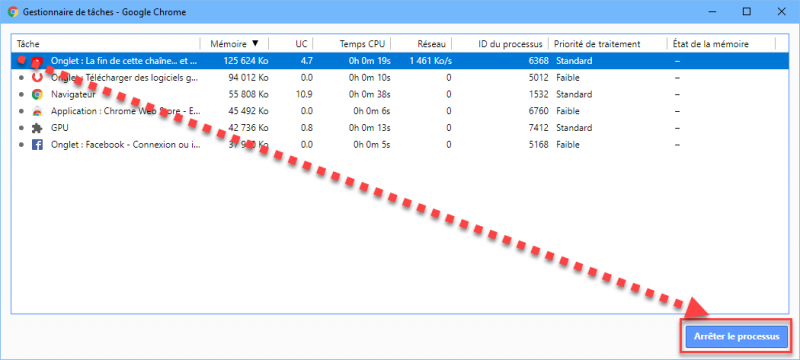The height and width of the screenshot is (360, 800).
Task: Select 'Application : Chrome Web Store' row text
Action: tap(126, 111)
